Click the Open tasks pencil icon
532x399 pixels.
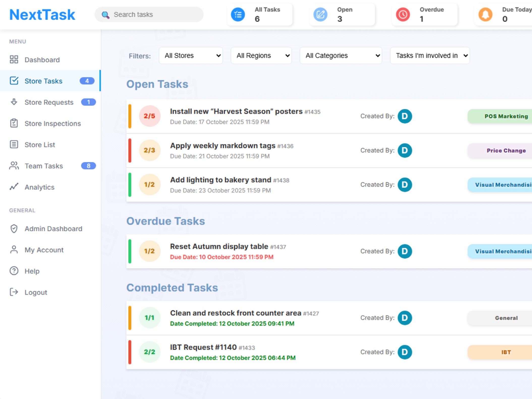point(320,14)
